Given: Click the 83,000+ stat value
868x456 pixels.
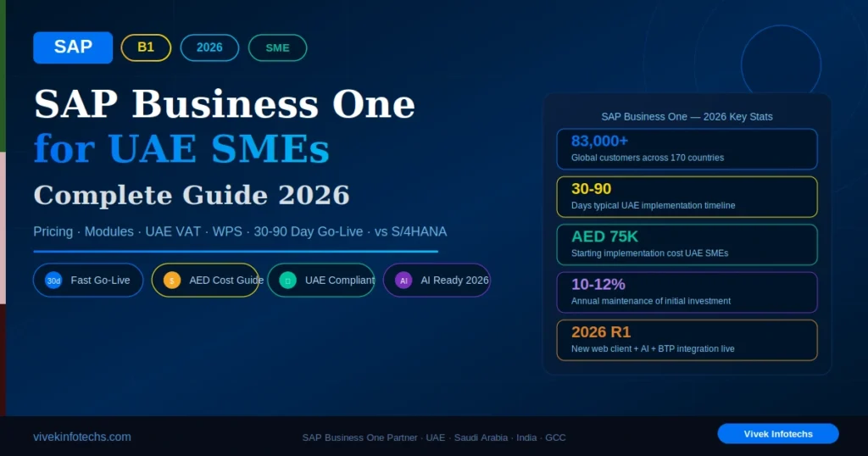Looking at the screenshot, I should tap(599, 141).
